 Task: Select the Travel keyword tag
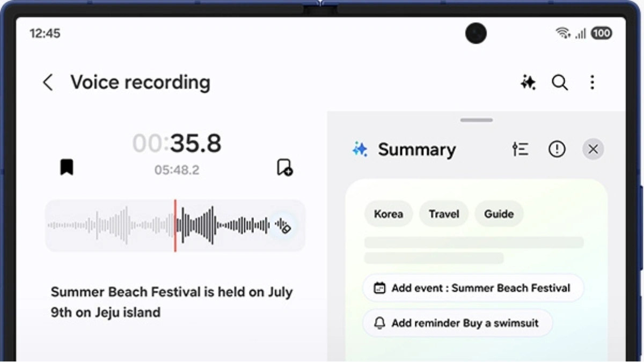[444, 214]
